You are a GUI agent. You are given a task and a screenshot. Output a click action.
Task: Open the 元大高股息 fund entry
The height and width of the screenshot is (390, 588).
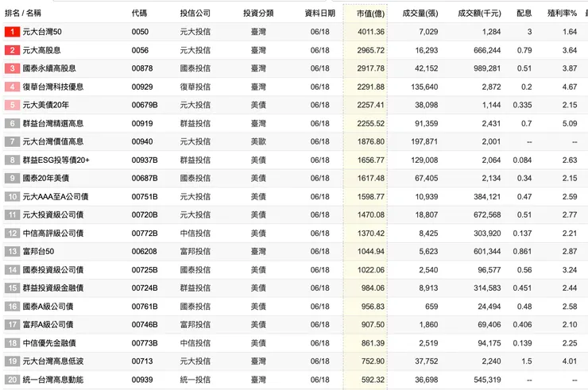point(41,50)
